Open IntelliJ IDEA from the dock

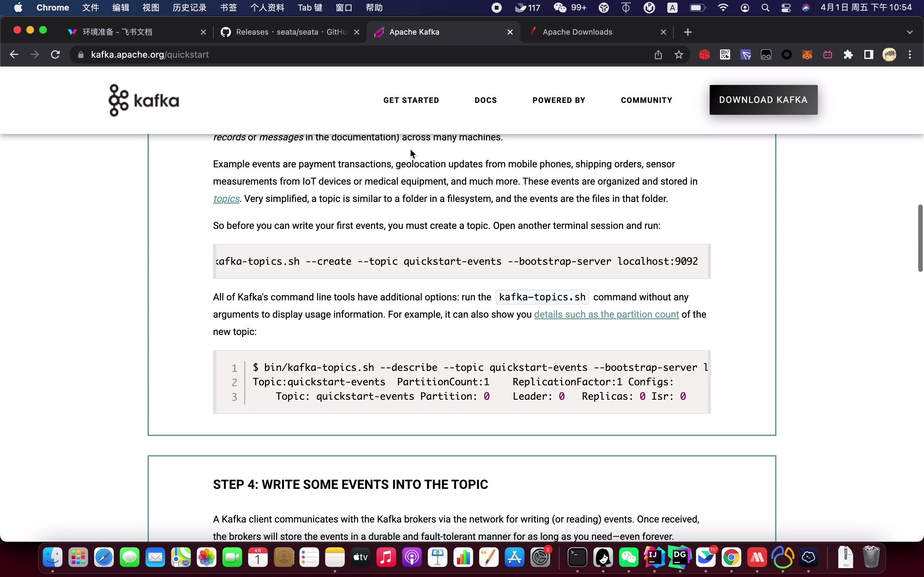654,557
